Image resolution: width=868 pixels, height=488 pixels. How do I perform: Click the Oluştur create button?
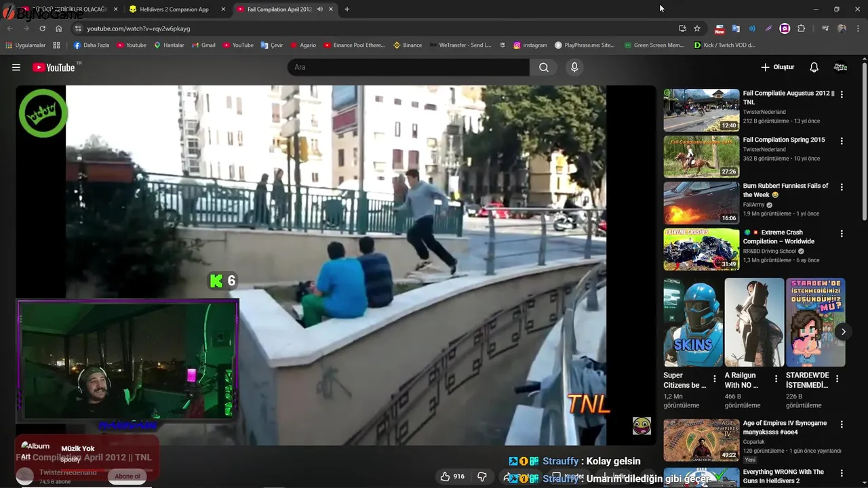pyautogui.click(x=777, y=67)
